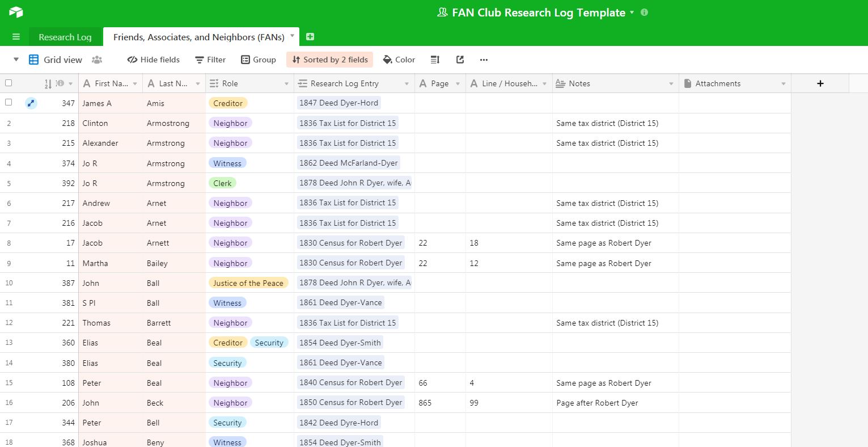Select the Friends, Associates, and Neighbors tab
This screenshot has height=447, width=868.
[x=198, y=37]
